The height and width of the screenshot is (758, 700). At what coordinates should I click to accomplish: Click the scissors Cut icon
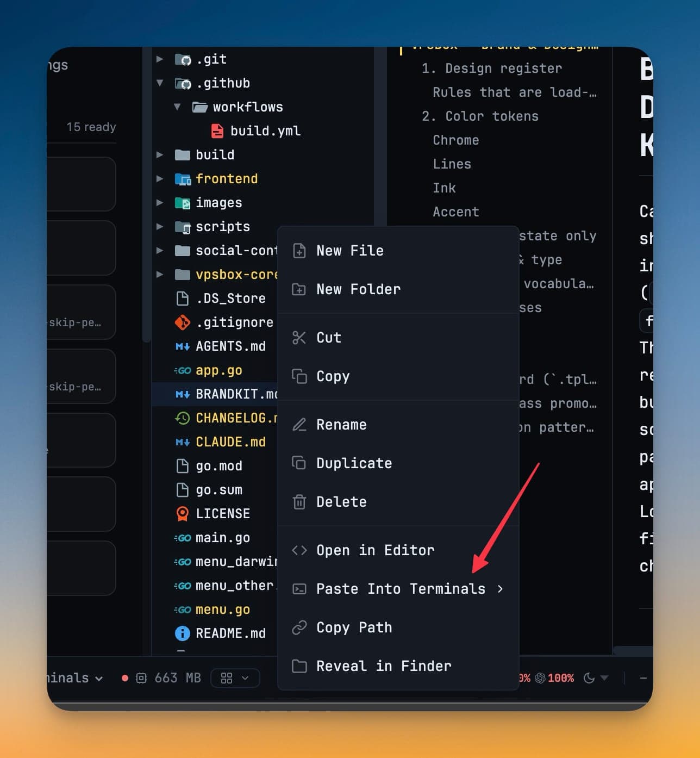click(x=299, y=338)
